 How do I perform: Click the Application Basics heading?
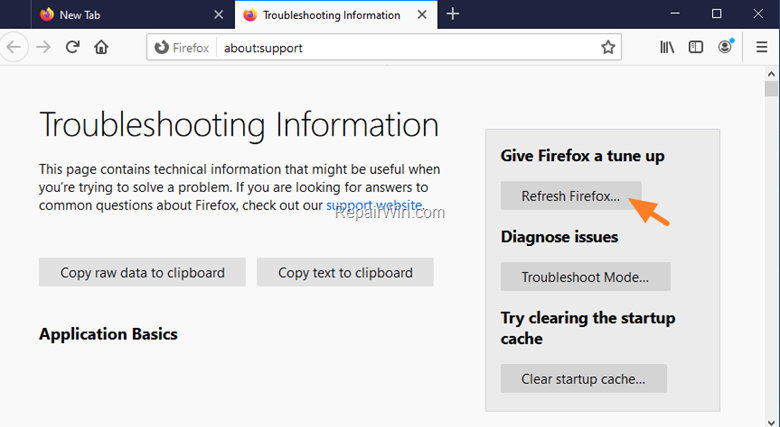108,334
